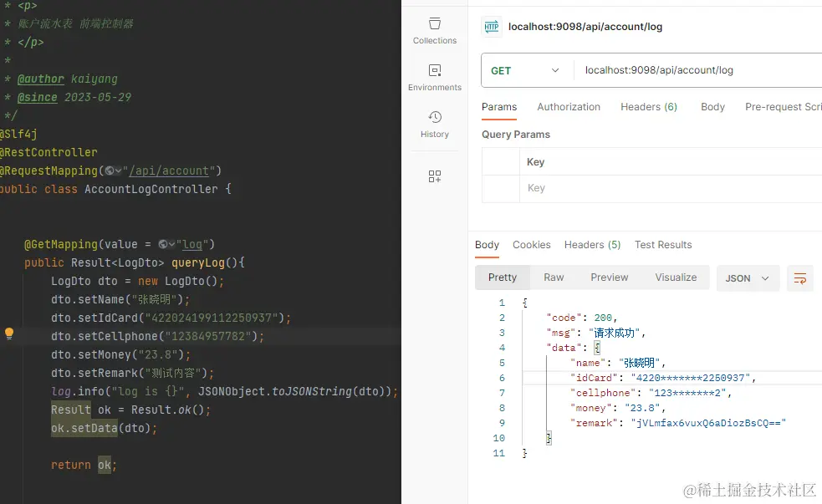
Task: Switch to the Authorization tab
Action: [x=569, y=107]
